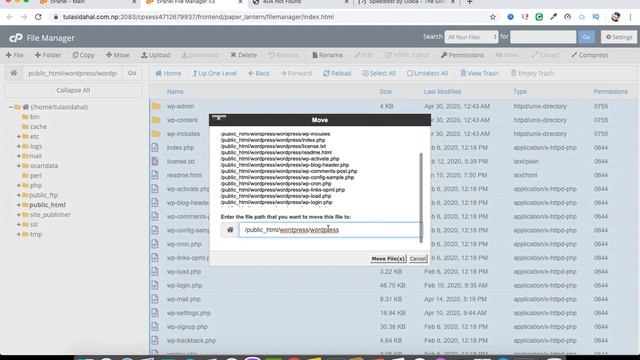
Task: Open the All Your Files search dropdown
Action: pyautogui.click(x=471, y=37)
